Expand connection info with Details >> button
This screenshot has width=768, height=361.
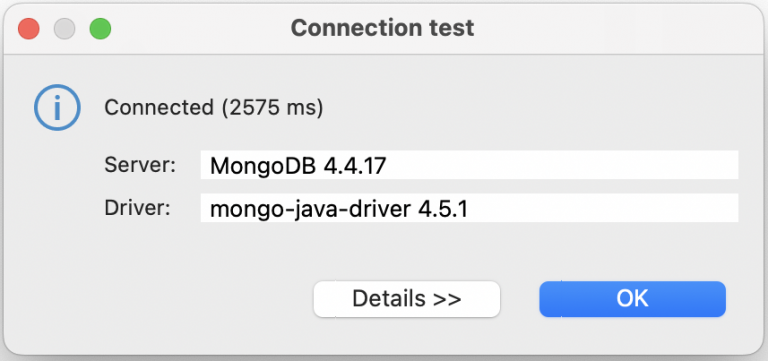click(407, 299)
